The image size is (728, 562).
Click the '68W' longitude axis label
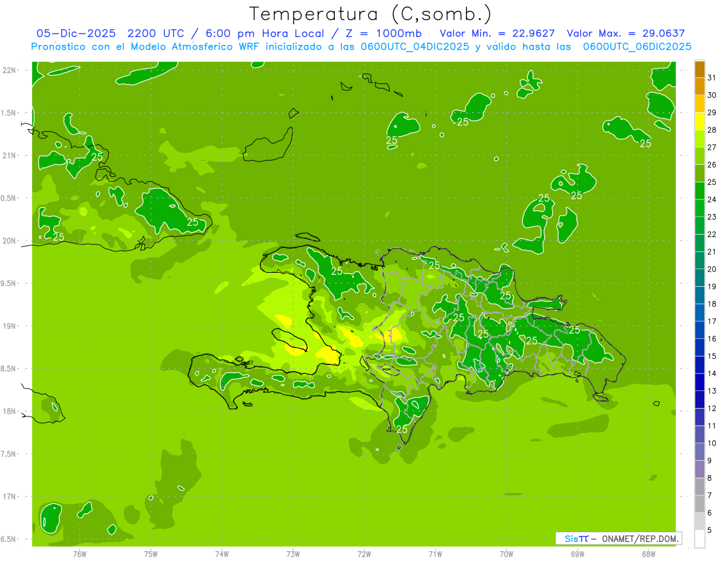click(x=649, y=554)
